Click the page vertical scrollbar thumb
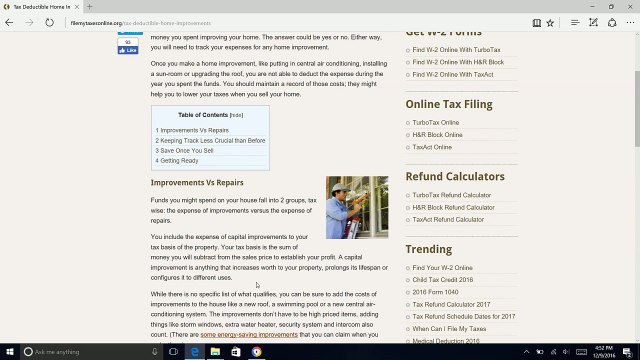This screenshot has height=360, width=640. tap(637, 108)
